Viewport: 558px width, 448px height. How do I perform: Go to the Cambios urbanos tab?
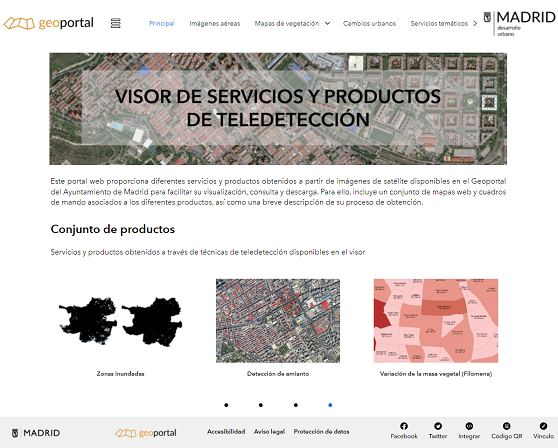click(x=369, y=23)
